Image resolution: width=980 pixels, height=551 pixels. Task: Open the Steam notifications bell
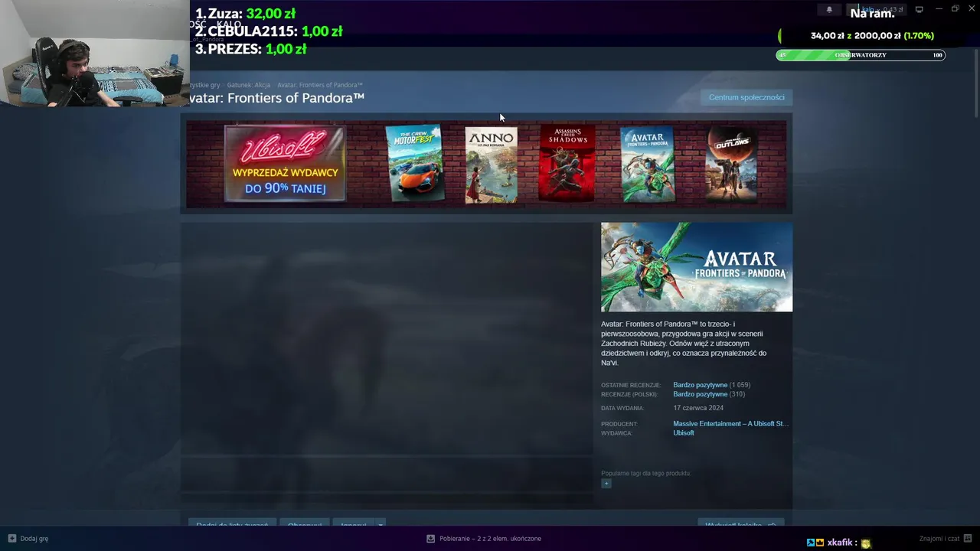coord(829,10)
